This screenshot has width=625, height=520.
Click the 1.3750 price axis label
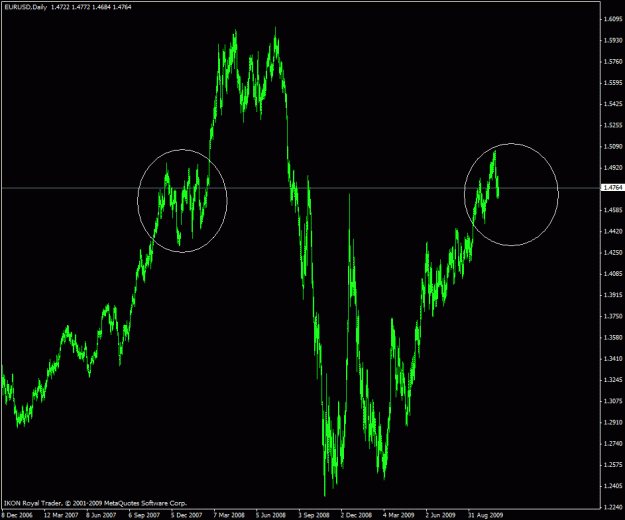[x=613, y=316]
